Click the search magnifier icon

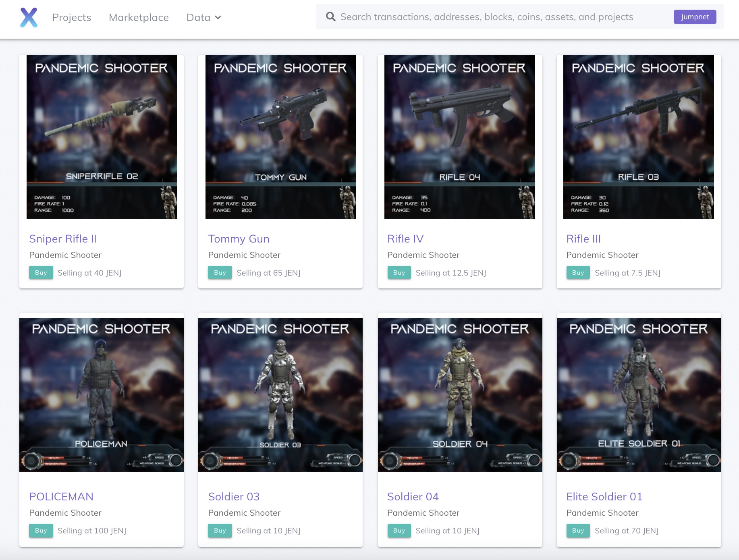330,17
